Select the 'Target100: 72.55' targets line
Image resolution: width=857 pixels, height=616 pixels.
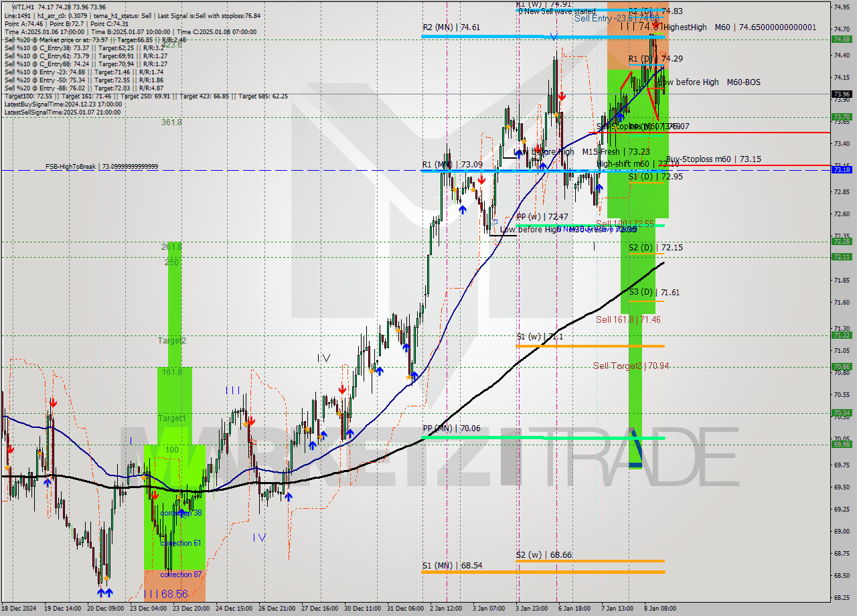click(x=146, y=96)
